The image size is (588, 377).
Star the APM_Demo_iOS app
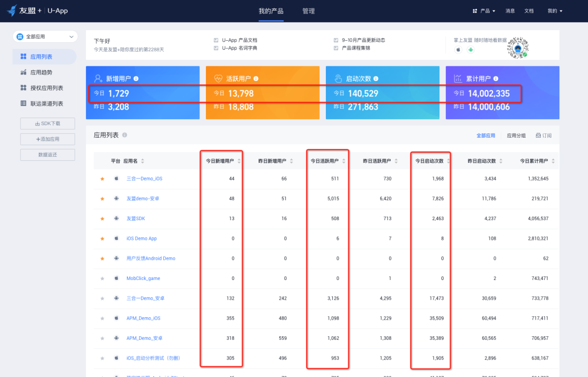coord(102,318)
